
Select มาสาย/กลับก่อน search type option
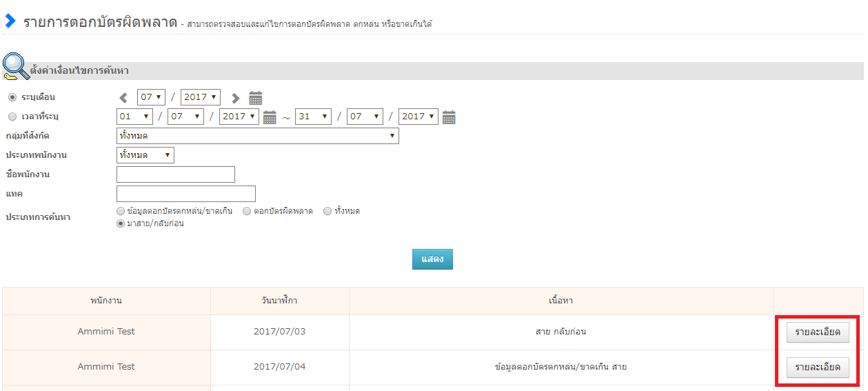pyautogui.click(x=121, y=223)
